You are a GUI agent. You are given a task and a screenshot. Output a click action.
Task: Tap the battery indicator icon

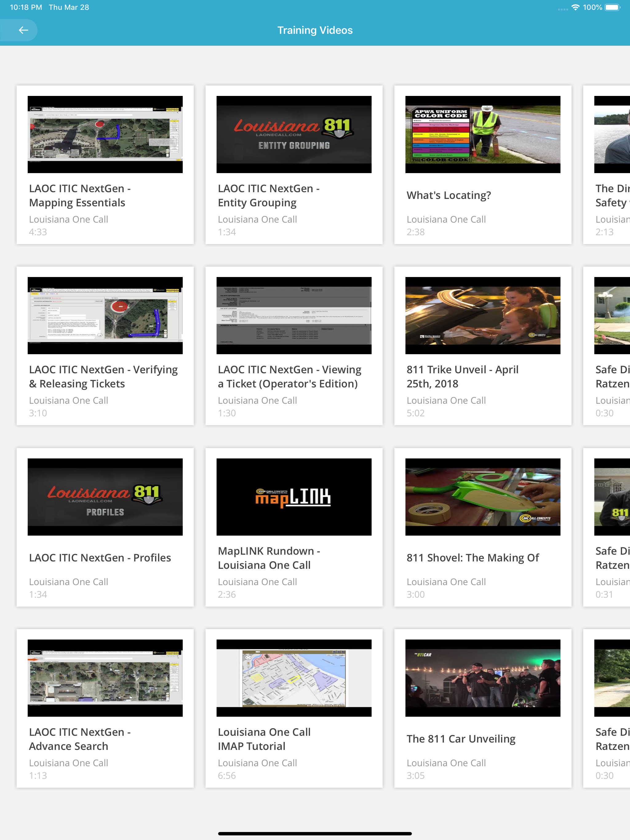point(612,7)
